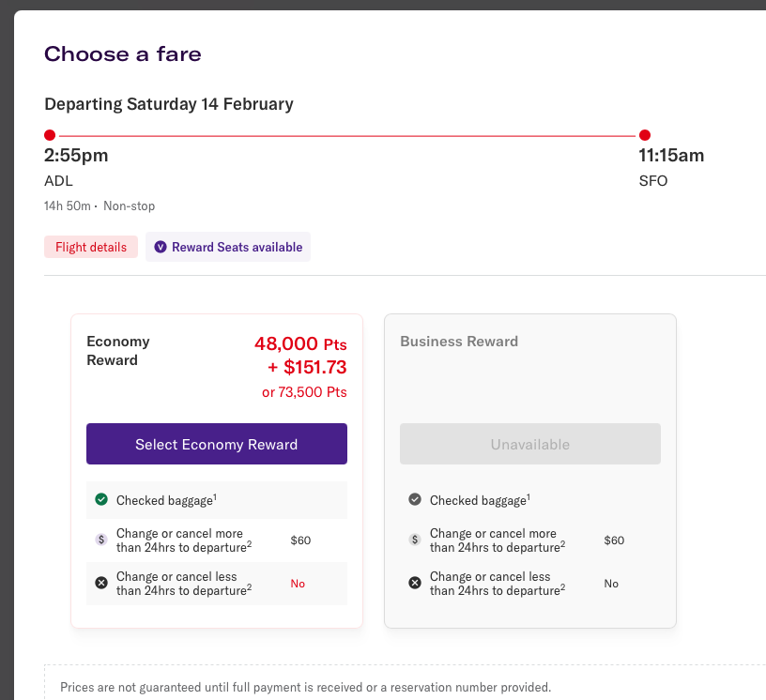This screenshot has height=700, width=766.
Task: Click the Velocity icon in Reward Seats badge
Action: 160,247
